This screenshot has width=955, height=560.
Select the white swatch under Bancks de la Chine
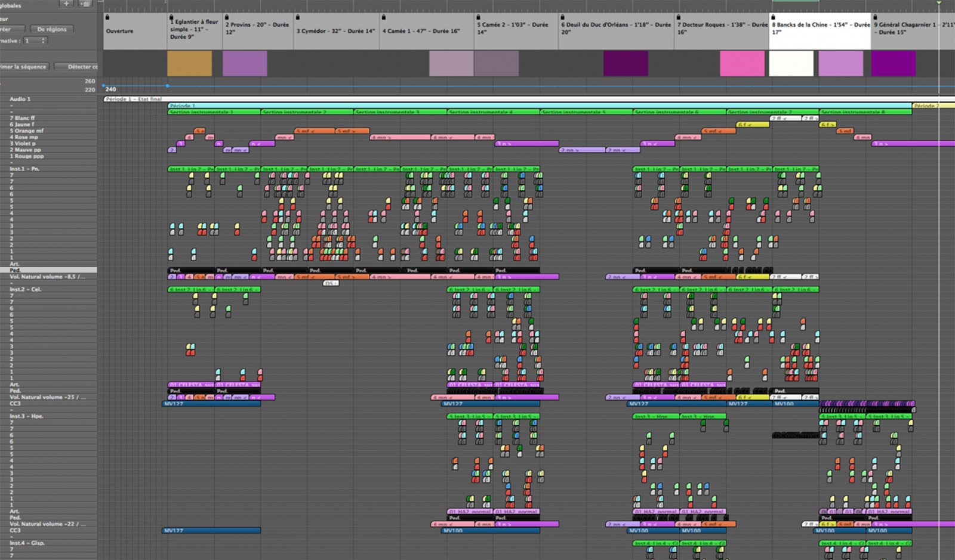791,63
